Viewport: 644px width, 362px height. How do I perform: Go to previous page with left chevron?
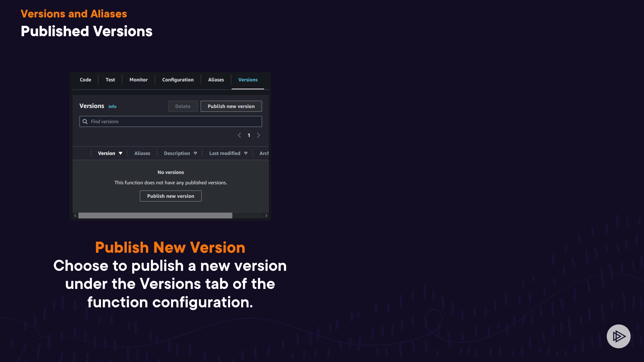coord(239,135)
